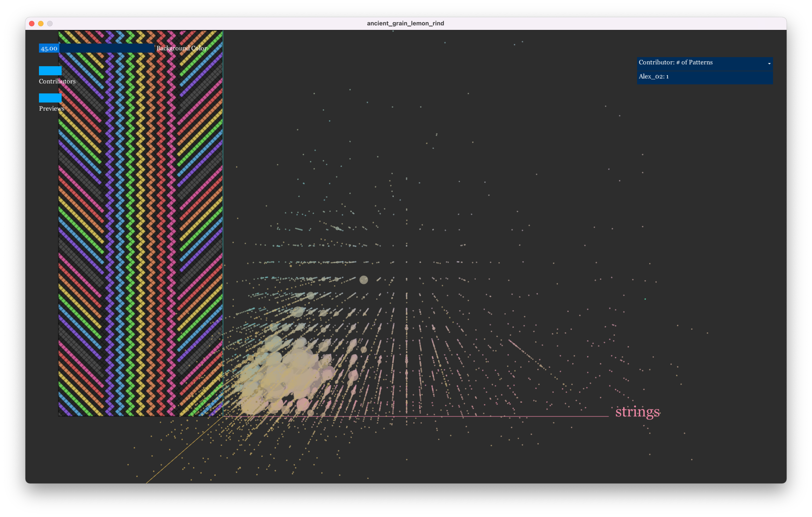This screenshot has height=517, width=812.
Task: Click the colorful chevron pattern preview
Action: point(140,223)
